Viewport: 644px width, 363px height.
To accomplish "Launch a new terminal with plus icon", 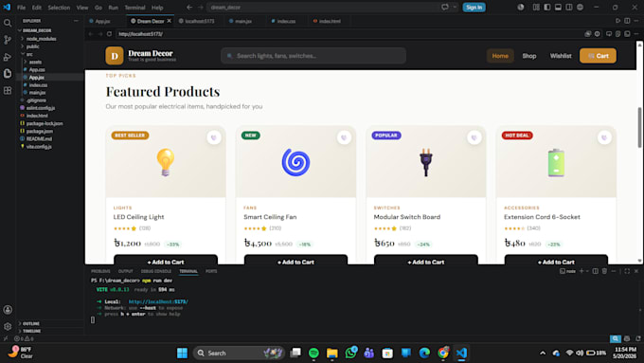I will [581, 271].
